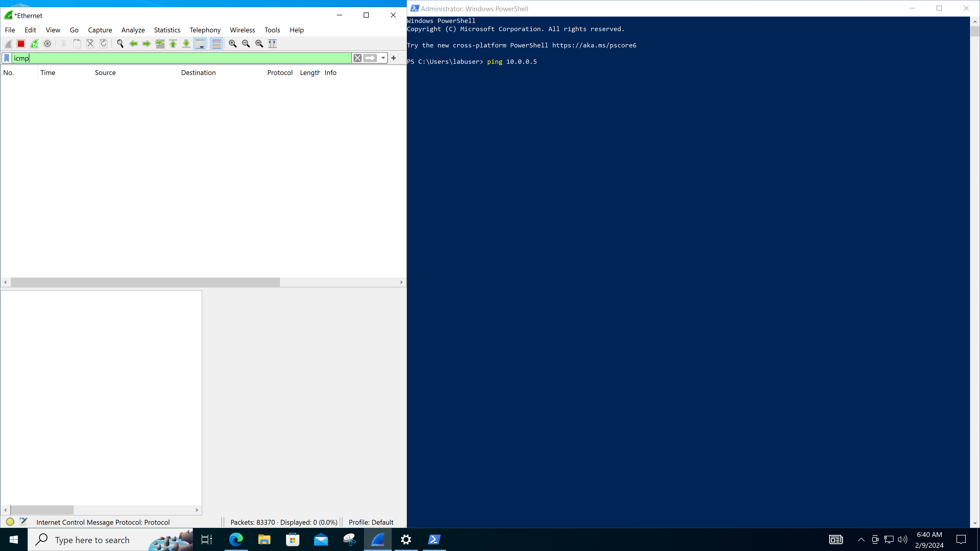Viewport: 980px width, 551px height.
Task: Open the File menu
Action: 10,30
